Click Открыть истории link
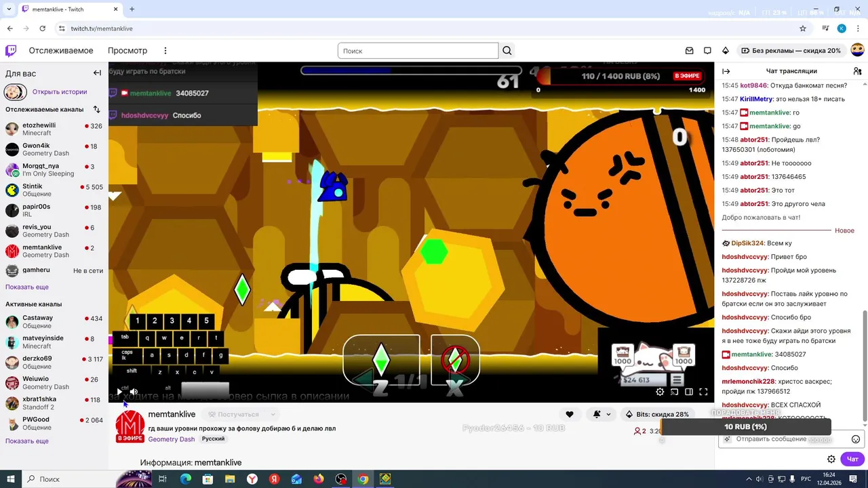 point(60,91)
